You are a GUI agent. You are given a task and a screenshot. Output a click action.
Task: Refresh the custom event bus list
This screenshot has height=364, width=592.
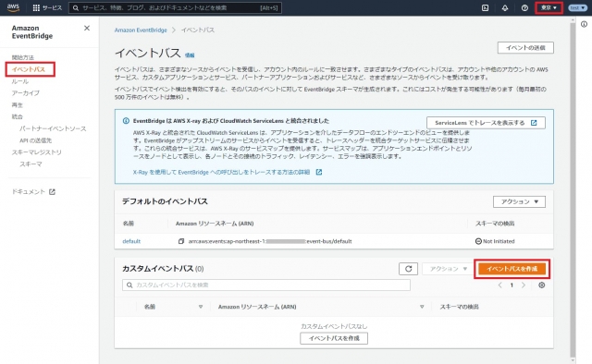(408, 269)
